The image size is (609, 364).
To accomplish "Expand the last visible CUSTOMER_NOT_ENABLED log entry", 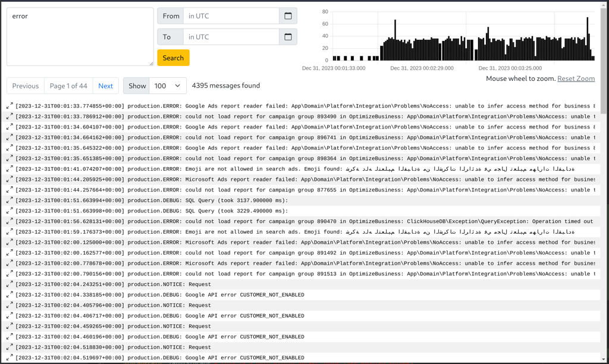I will pyautogui.click(x=10, y=357).
